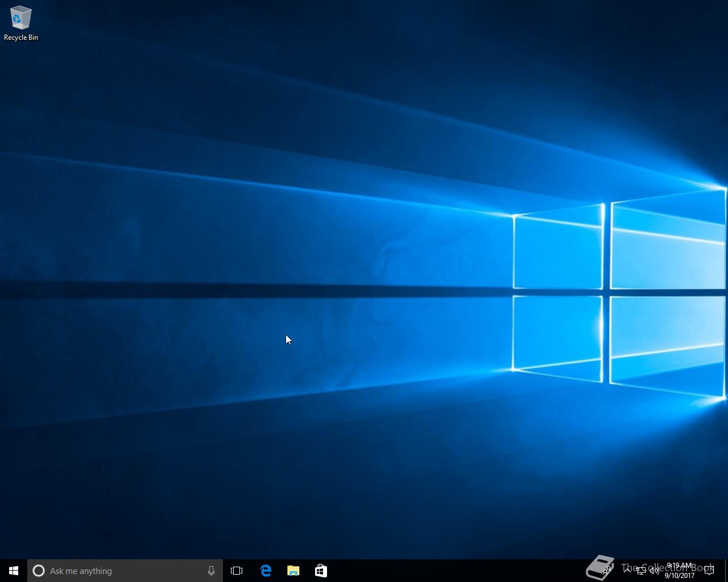Screen dimensions: 728x582
Task: Open the Action Center notifications icon
Action: [x=709, y=571]
